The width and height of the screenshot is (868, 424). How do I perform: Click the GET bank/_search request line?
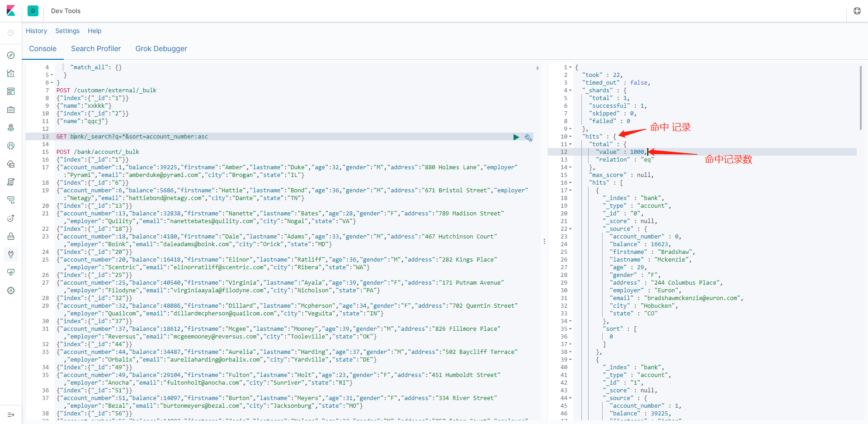132,137
